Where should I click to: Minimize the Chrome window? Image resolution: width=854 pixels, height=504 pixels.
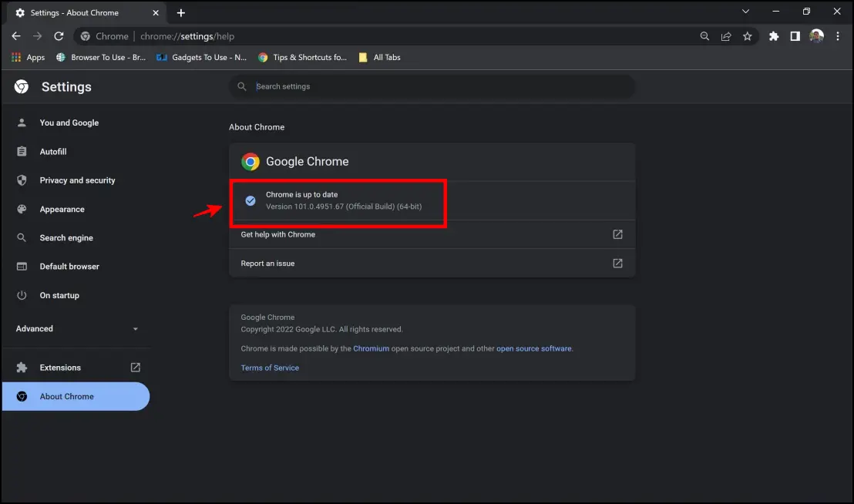click(775, 11)
